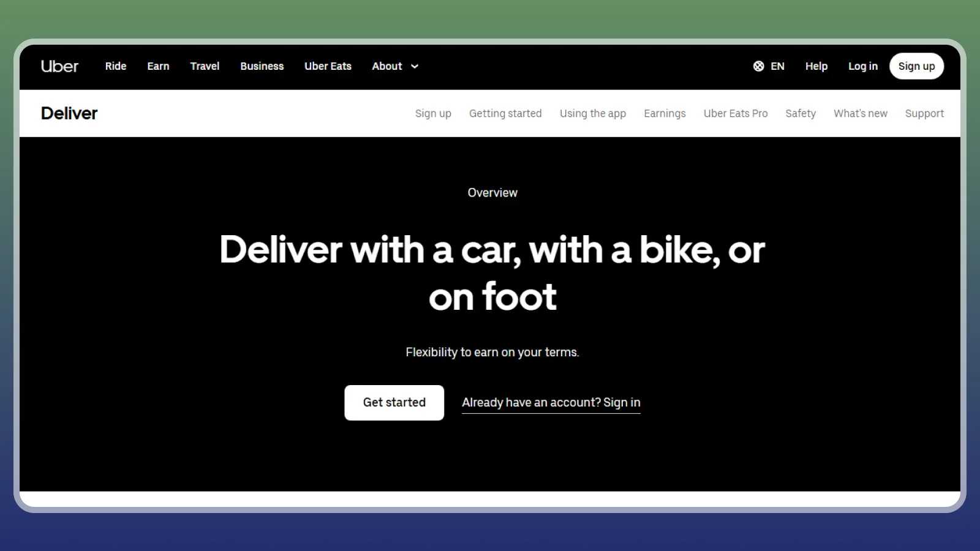
Task: Open the Ride menu item
Action: (116, 66)
